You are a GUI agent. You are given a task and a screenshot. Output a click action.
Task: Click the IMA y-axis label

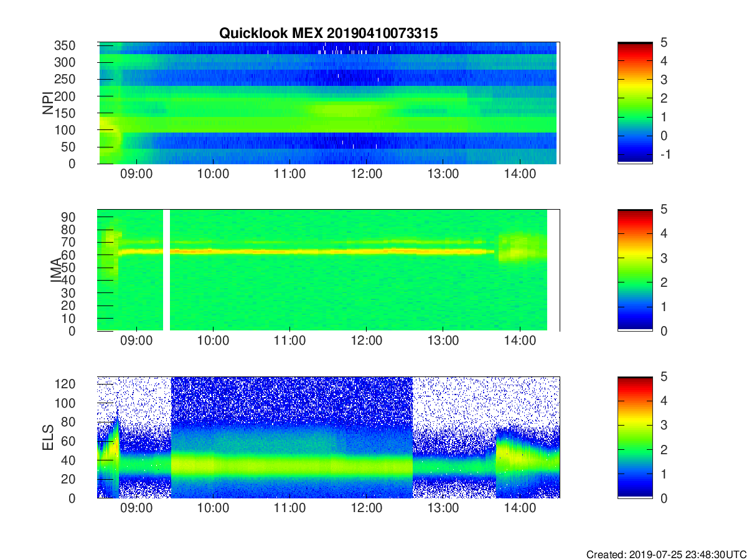[x=56, y=270]
